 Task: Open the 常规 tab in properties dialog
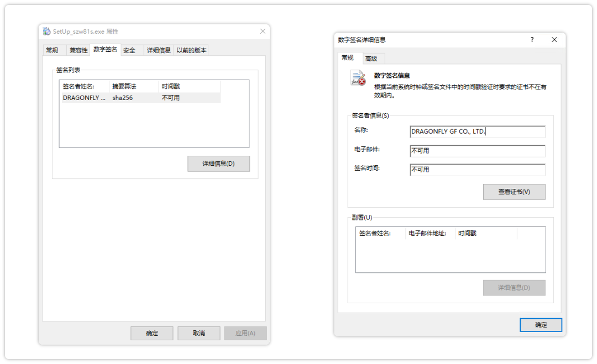click(54, 50)
